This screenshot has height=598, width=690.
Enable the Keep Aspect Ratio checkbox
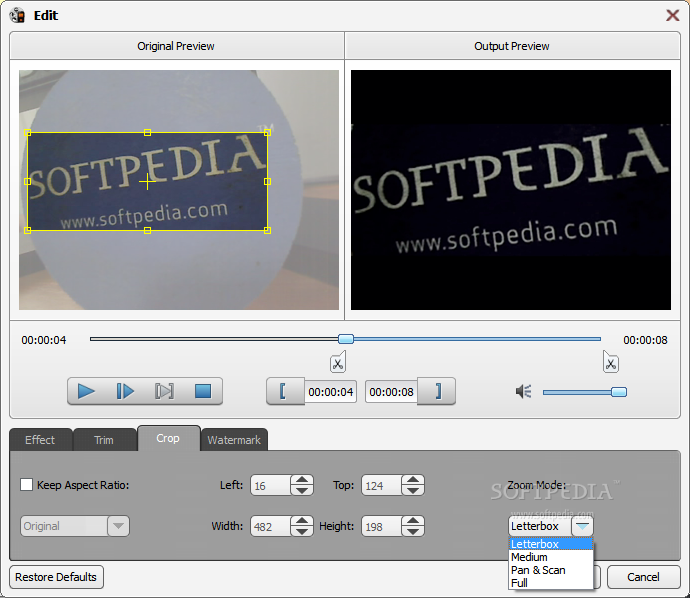click(x=26, y=485)
